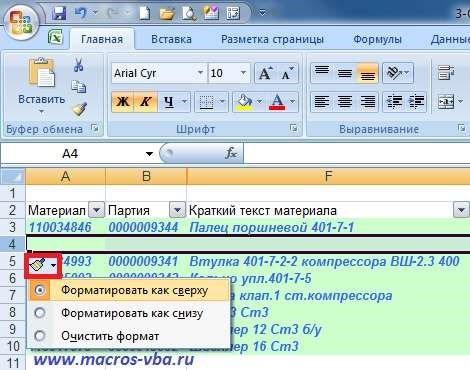Toggle wrap text icon
Image resolution: width=470 pixels, height=370 pixels.
click(x=446, y=73)
